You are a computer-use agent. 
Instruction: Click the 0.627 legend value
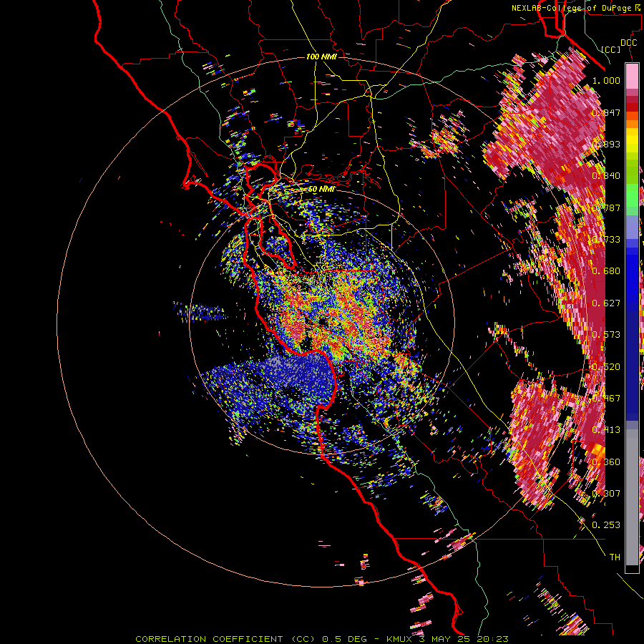pyautogui.click(x=606, y=303)
